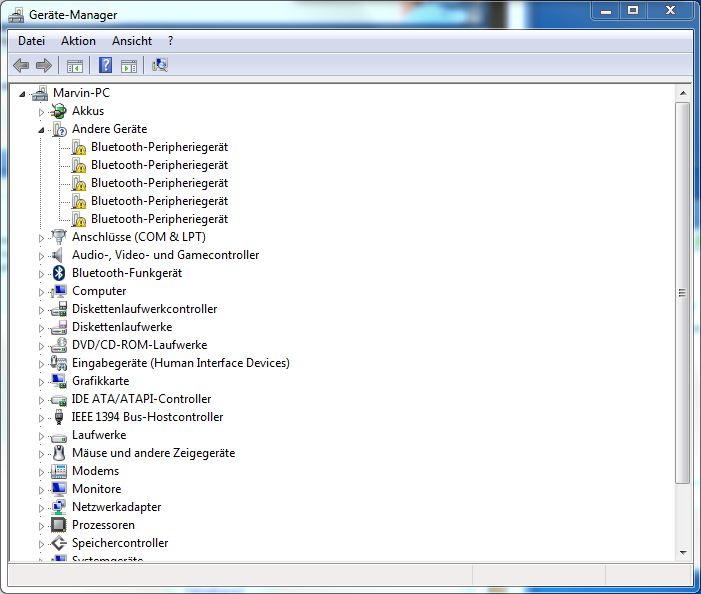Expand Audio-, Video- und Gamecontroller arrow
This screenshot has width=701, height=594.
[41, 256]
